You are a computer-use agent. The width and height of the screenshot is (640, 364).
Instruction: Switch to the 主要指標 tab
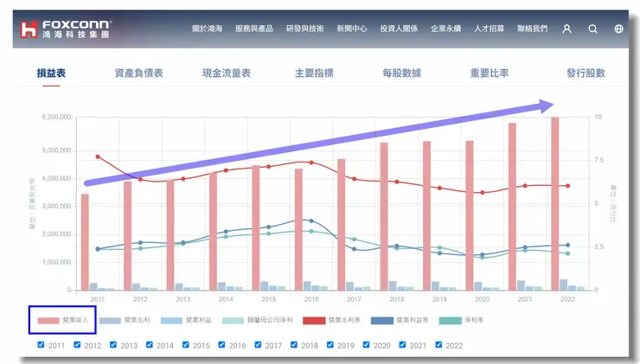pos(314,73)
